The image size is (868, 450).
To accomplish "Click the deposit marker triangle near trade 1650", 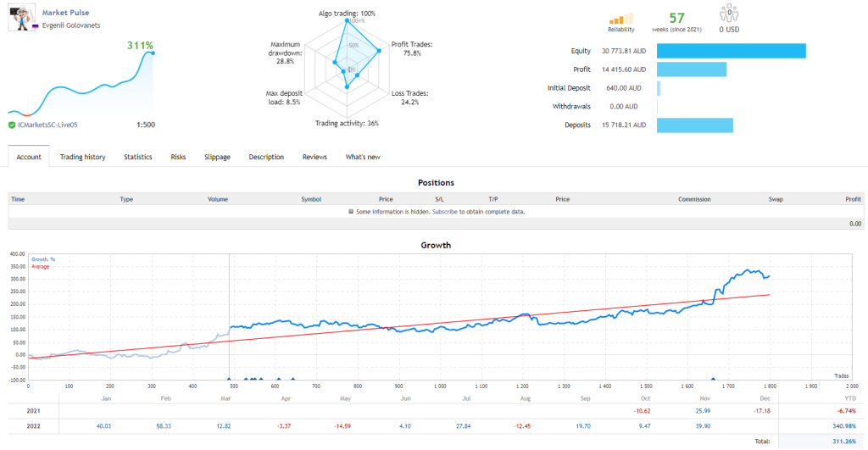I will (713, 379).
